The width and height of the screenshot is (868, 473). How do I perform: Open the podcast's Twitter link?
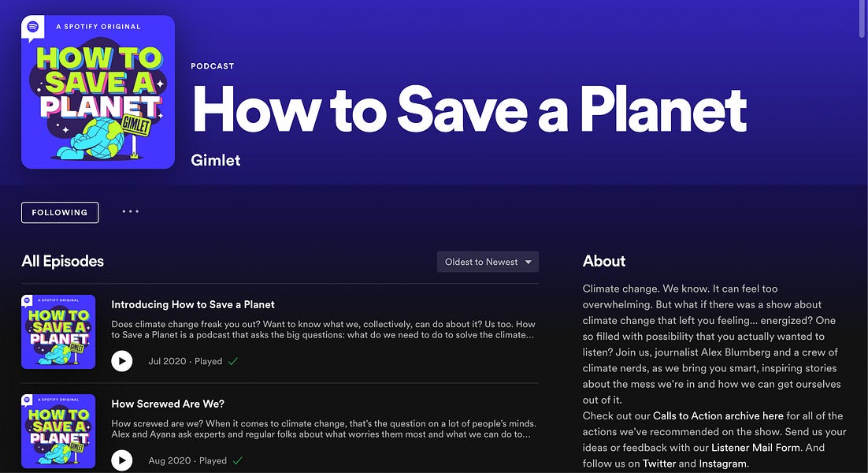pos(659,464)
